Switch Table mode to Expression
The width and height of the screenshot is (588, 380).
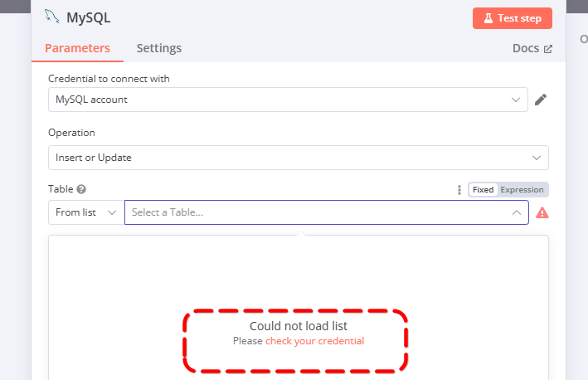click(522, 190)
